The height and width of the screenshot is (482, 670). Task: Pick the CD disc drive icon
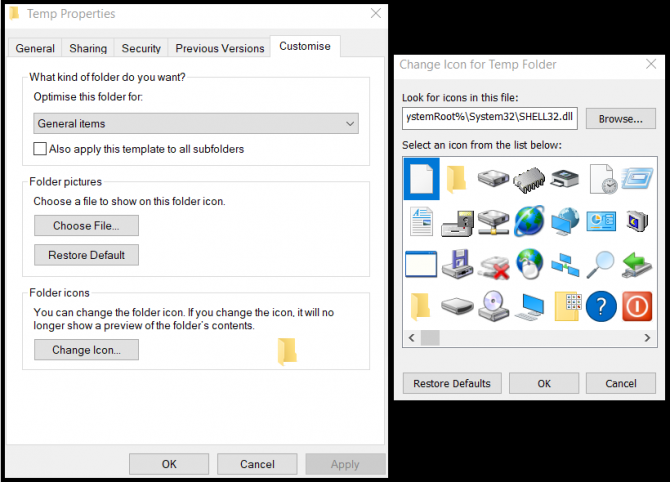point(493,306)
